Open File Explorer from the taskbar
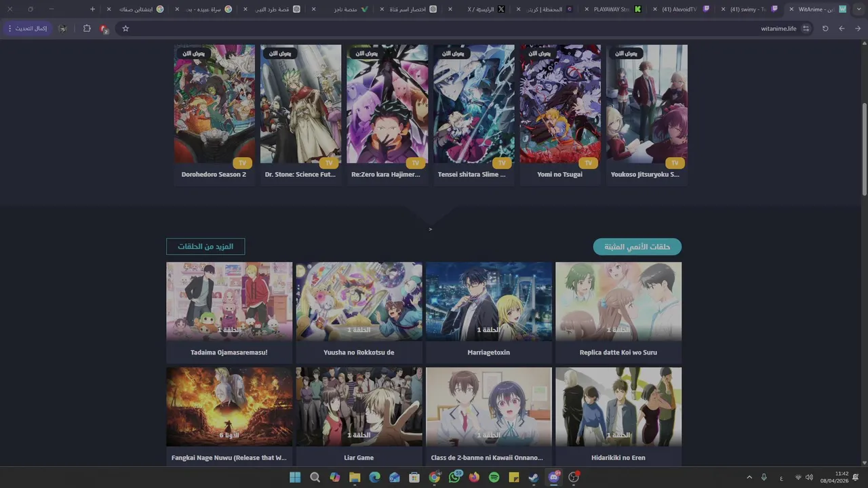Viewport: 868px width, 488px height. pos(355,477)
